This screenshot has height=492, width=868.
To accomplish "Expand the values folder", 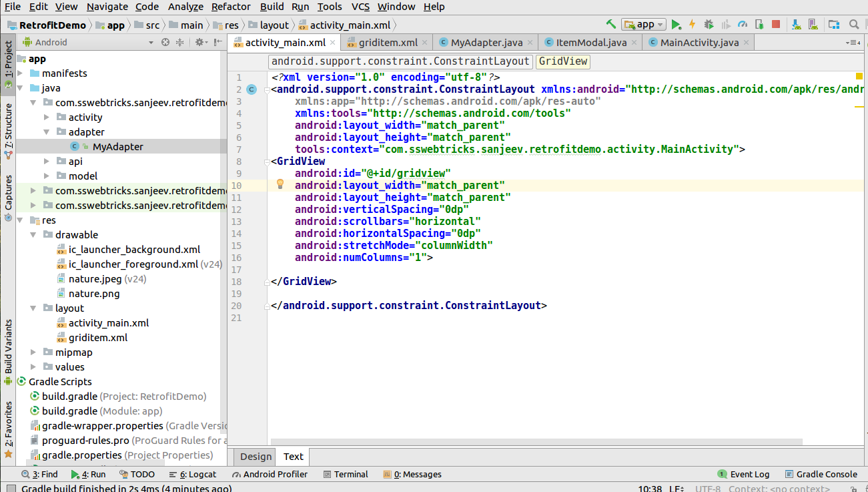I will (33, 366).
